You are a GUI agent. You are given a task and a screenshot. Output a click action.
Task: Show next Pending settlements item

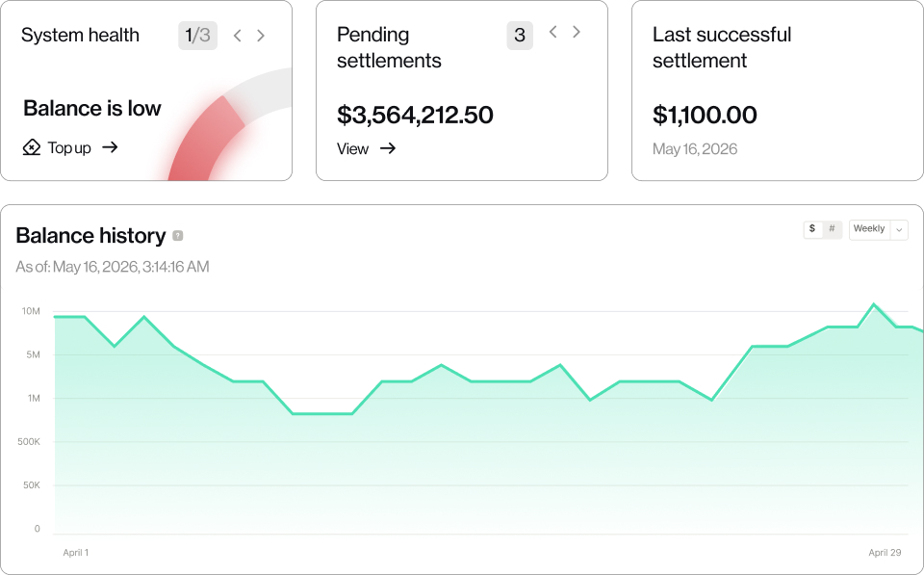(577, 33)
